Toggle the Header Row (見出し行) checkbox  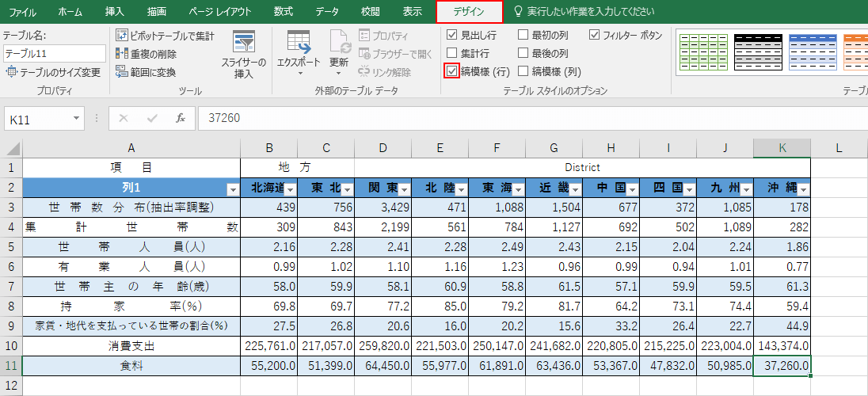(451, 36)
